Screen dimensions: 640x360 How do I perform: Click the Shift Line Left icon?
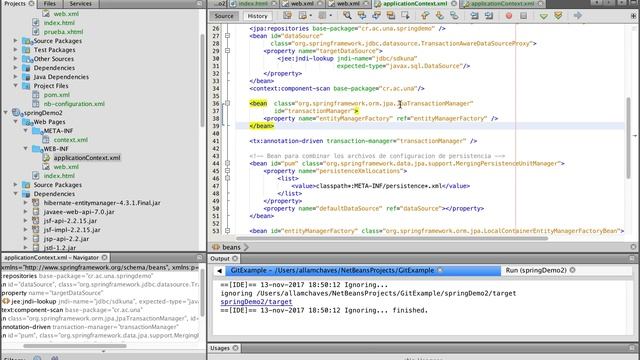pos(474,16)
